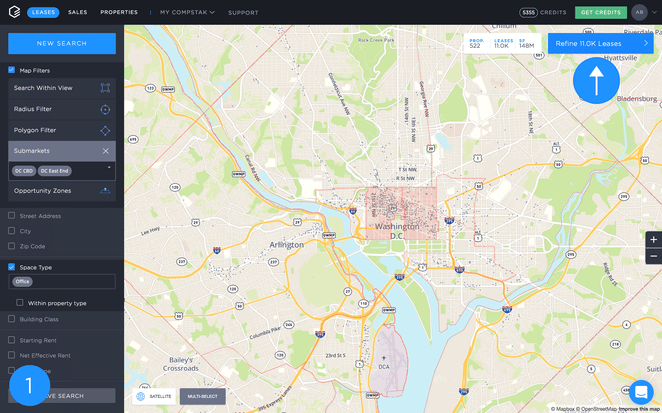
Task: Start a New Search
Action: (x=62, y=43)
